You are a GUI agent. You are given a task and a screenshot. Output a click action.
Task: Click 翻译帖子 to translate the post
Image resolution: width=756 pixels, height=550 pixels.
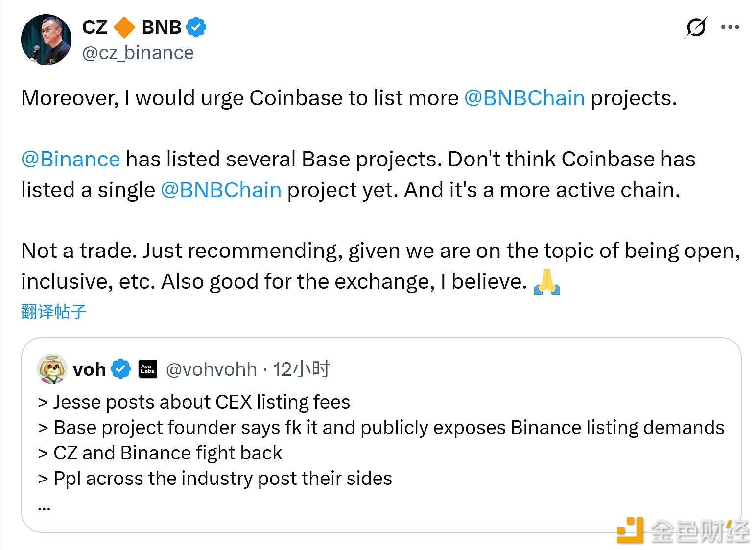tap(54, 312)
